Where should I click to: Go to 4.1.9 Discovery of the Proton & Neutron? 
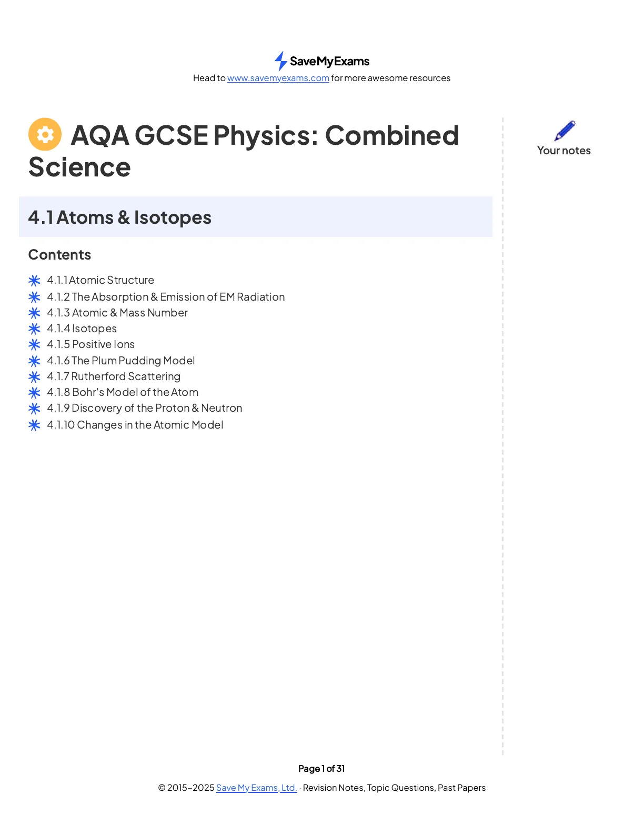[x=145, y=408]
